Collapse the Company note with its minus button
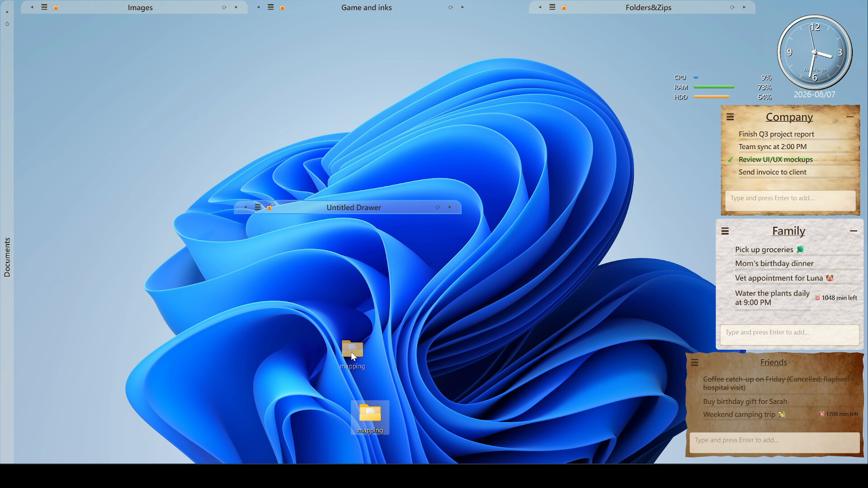The image size is (868, 488). click(850, 117)
